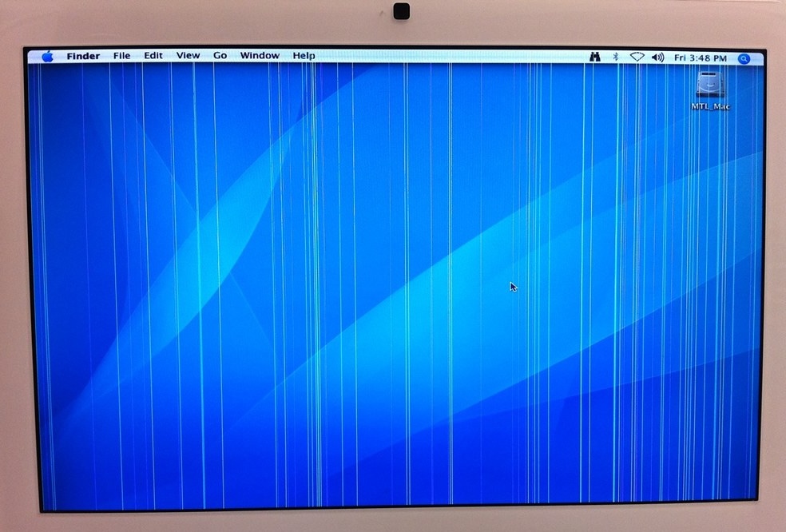Open the Edit menu
The image size is (786, 532).
(153, 56)
